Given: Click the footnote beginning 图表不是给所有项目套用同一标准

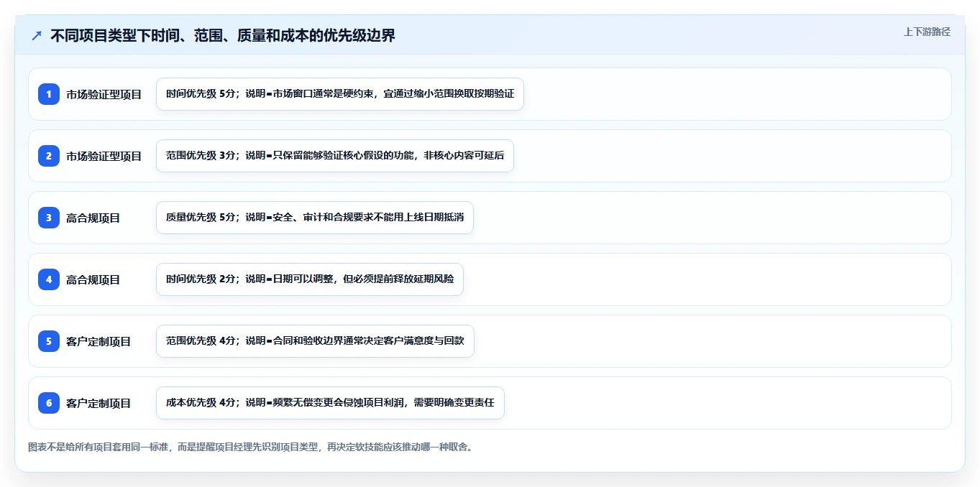Looking at the screenshot, I should pos(250,447).
